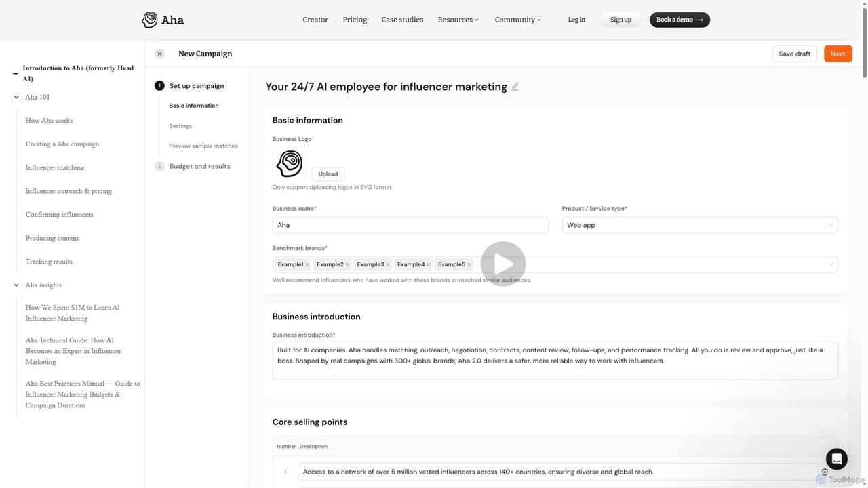Close the New Campaign panel
868x488 pixels.
coord(159,54)
